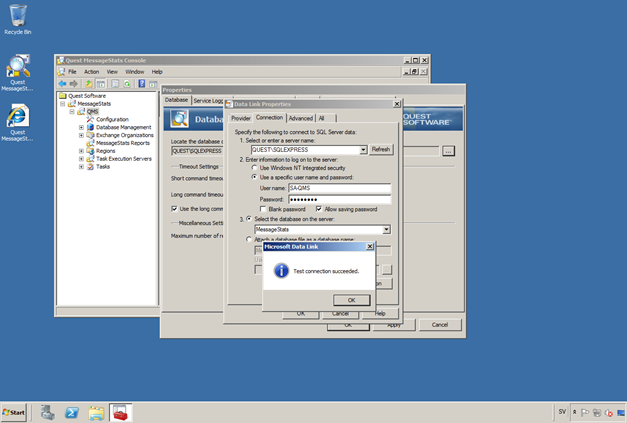627x423 pixels.
Task: Click the Forward arrow in the console toolbar
Action: (74, 84)
